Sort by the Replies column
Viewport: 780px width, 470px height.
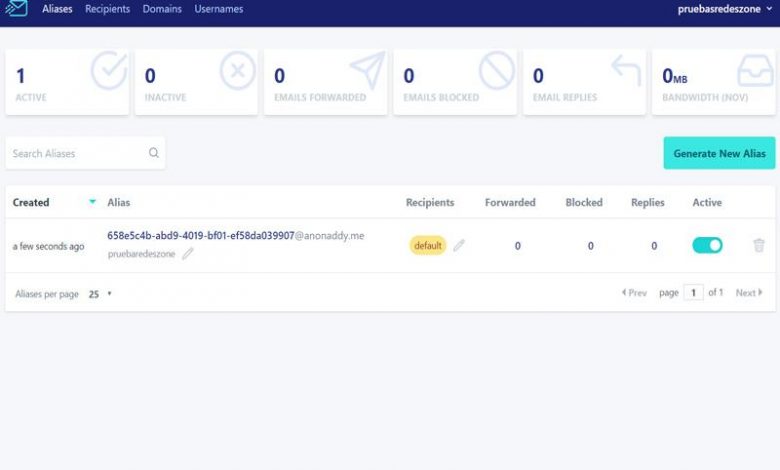point(648,202)
